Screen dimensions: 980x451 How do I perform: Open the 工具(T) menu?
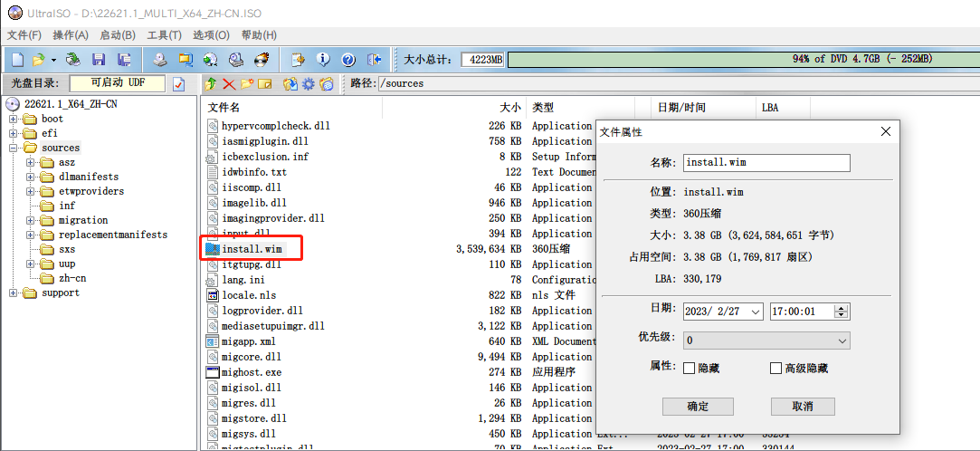[165, 35]
